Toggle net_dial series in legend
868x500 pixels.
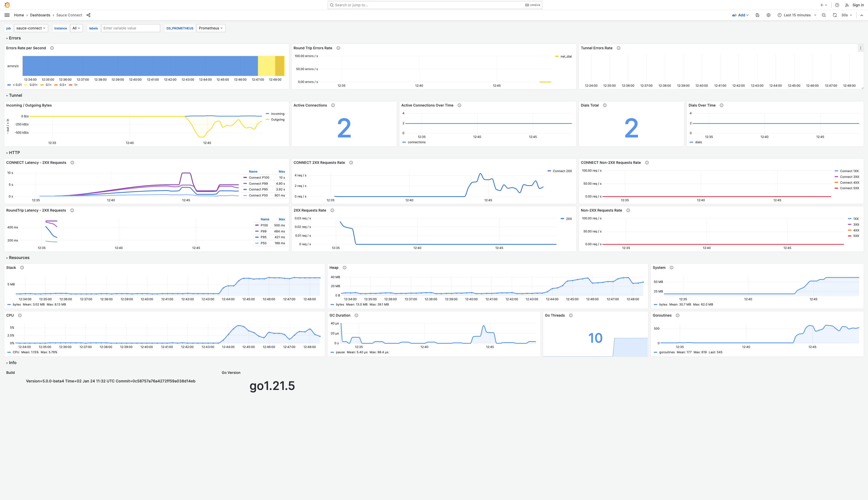tap(566, 56)
